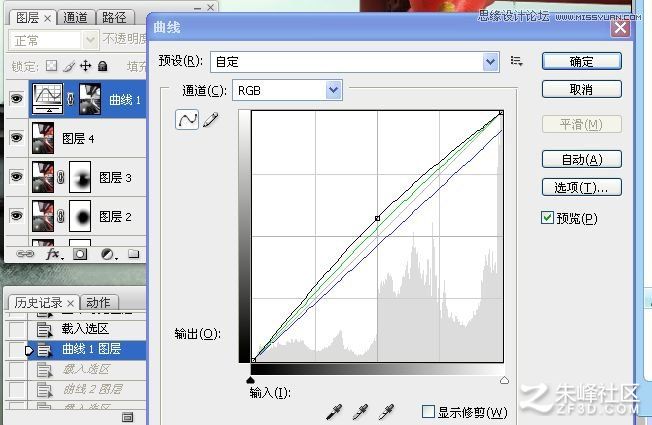Open 选项 options button

[581, 188]
